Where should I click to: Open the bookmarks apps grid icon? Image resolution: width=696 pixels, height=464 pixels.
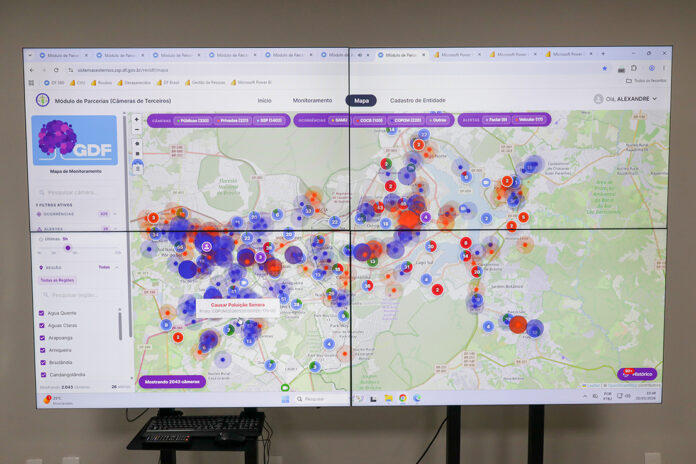coord(32,83)
